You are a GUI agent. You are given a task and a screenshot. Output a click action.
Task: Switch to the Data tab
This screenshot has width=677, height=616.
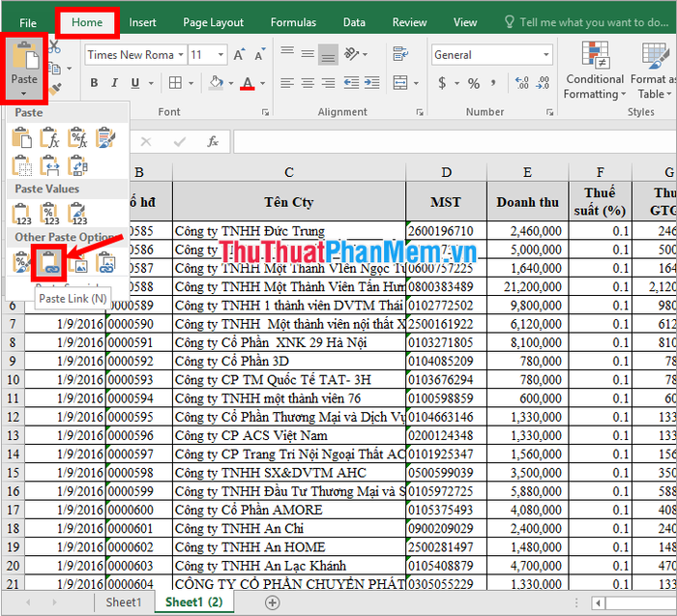click(354, 22)
